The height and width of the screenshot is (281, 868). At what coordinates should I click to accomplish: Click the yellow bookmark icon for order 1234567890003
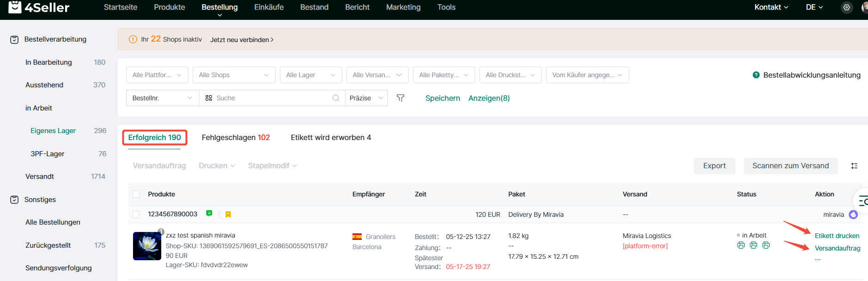pos(228,214)
